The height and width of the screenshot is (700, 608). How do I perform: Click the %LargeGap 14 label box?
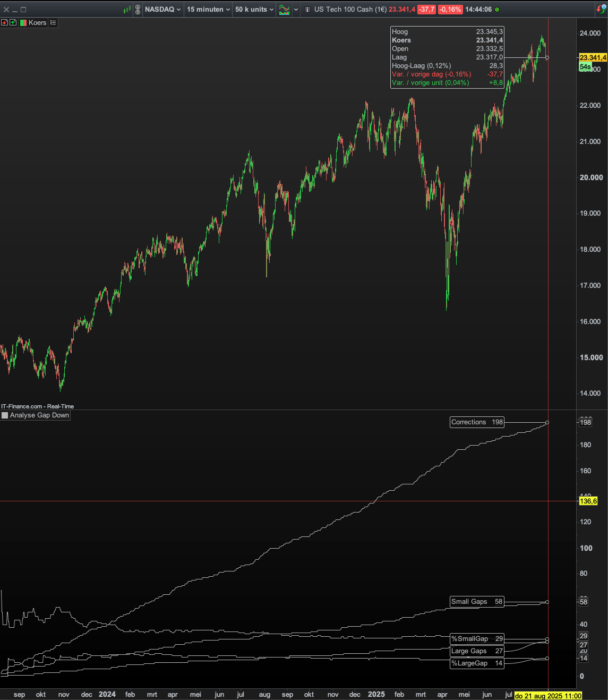477,663
